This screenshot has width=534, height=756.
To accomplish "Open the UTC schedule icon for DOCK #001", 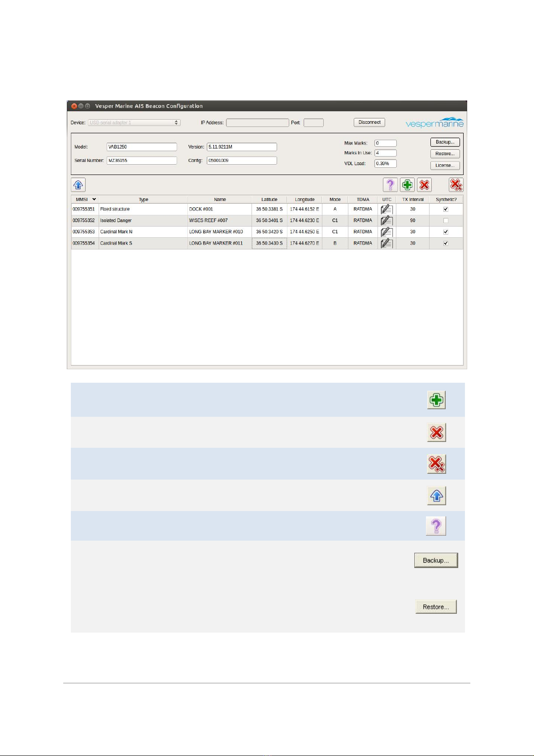I will point(386,209).
